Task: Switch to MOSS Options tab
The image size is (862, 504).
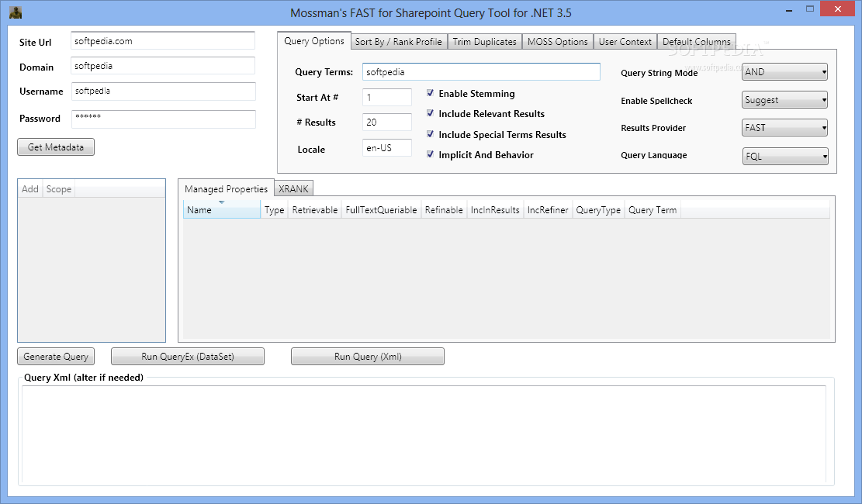Action: (x=557, y=42)
